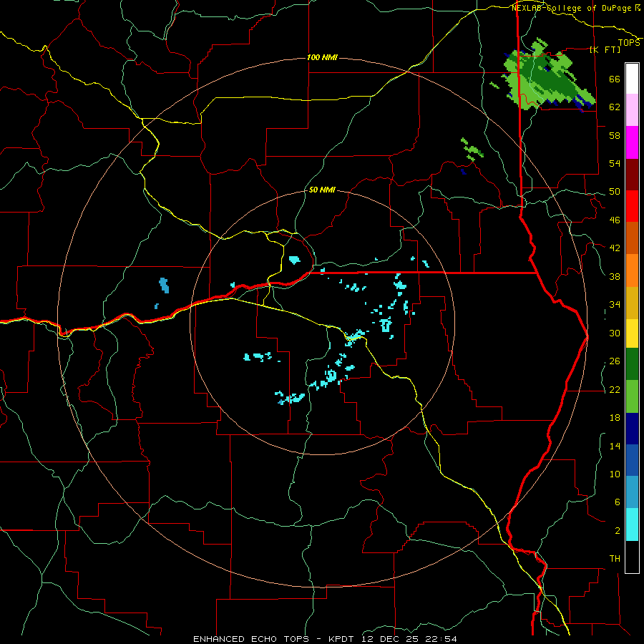Click the magenta 58 K FT legend swatch
The width and height of the screenshot is (644, 644).
pyautogui.click(x=632, y=142)
